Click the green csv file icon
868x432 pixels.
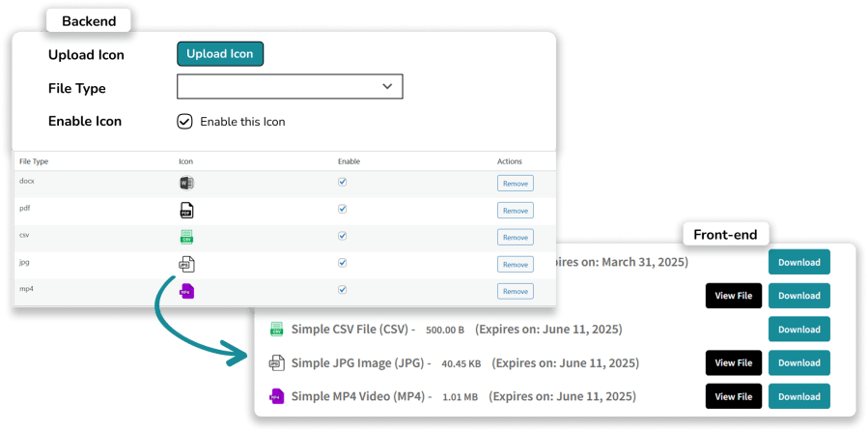pos(186,237)
